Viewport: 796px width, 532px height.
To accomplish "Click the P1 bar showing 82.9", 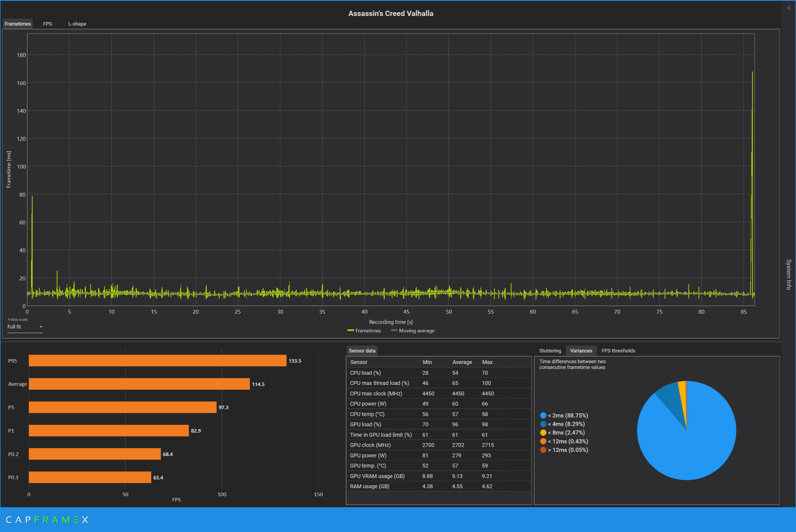I will click(109, 431).
